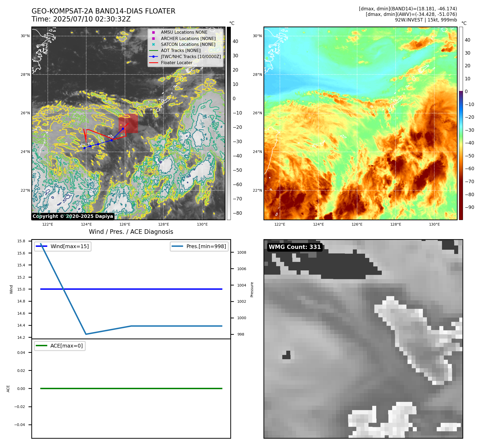Click the red Floater Locater legend line
The image size is (481, 448).
153,63
